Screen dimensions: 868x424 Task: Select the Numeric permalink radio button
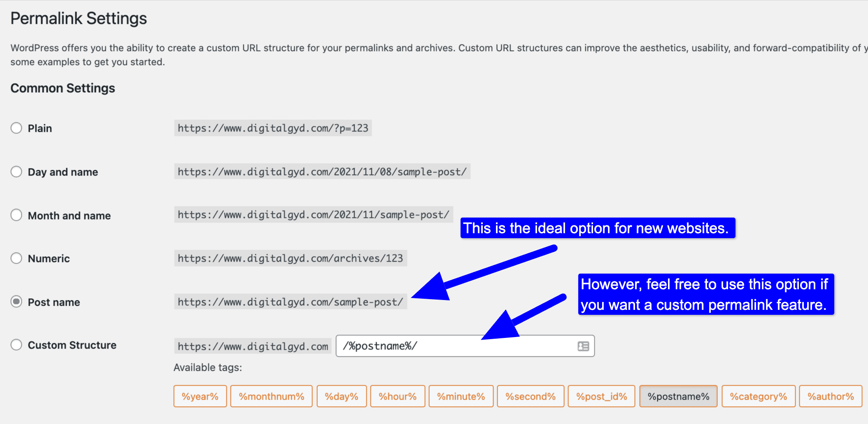pyautogui.click(x=16, y=258)
